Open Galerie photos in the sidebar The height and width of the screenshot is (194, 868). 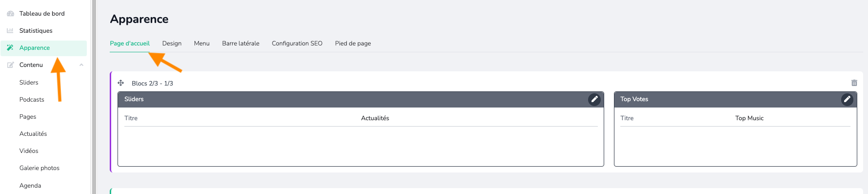pyautogui.click(x=39, y=168)
